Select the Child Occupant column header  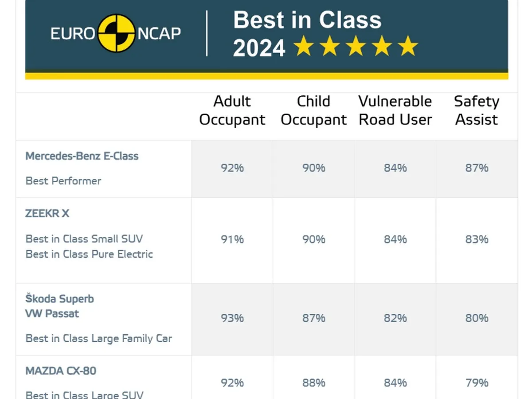point(313,110)
